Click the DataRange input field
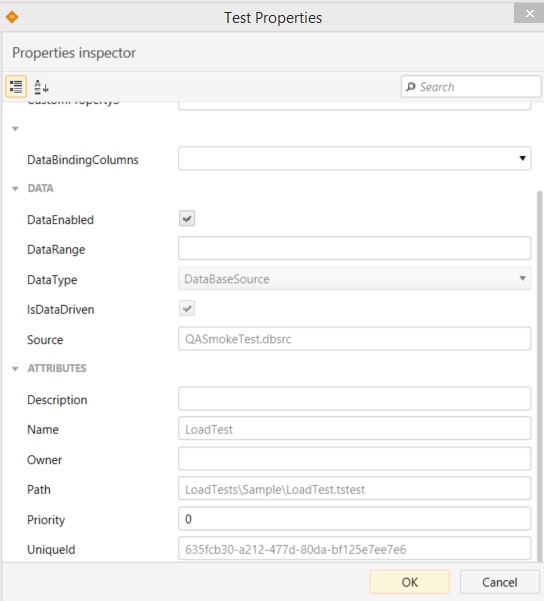 [355, 248]
